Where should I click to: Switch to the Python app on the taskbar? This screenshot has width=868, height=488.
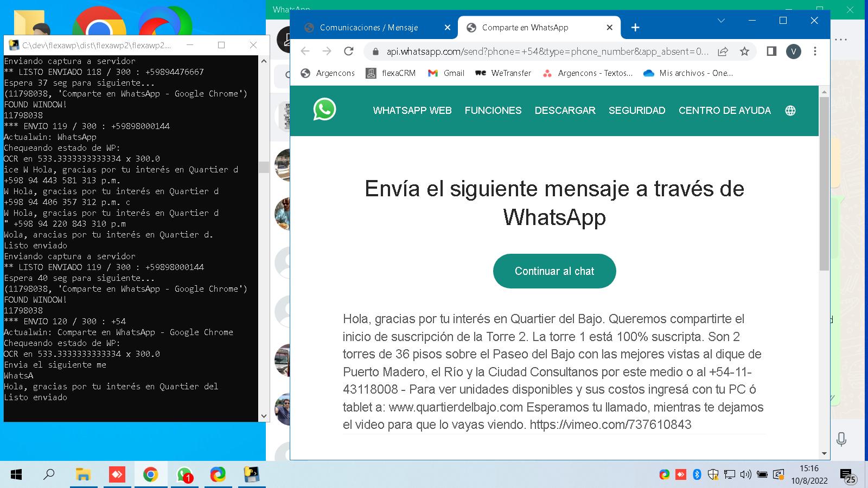point(251,475)
